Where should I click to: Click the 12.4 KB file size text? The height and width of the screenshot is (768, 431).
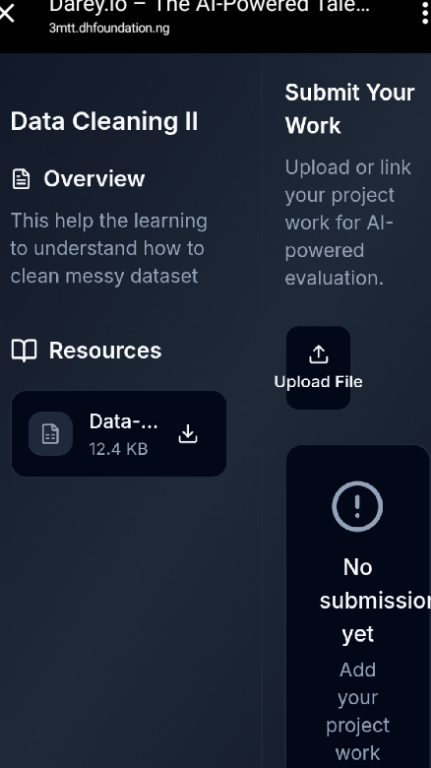click(119, 449)
